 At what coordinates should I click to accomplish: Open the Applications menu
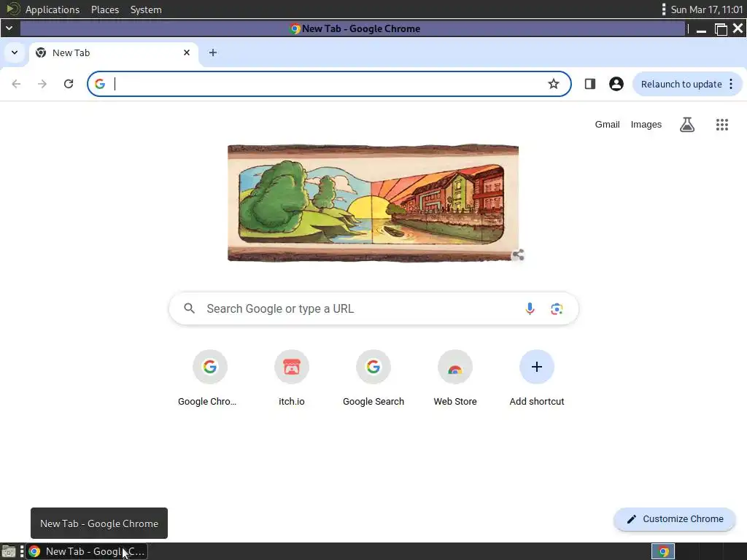[x=53, y=9]
